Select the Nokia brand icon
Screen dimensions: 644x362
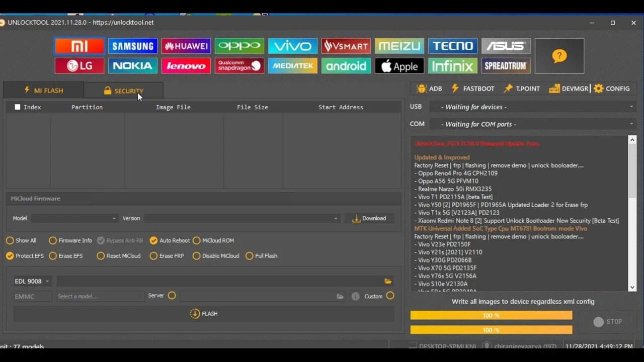point(133,66)
